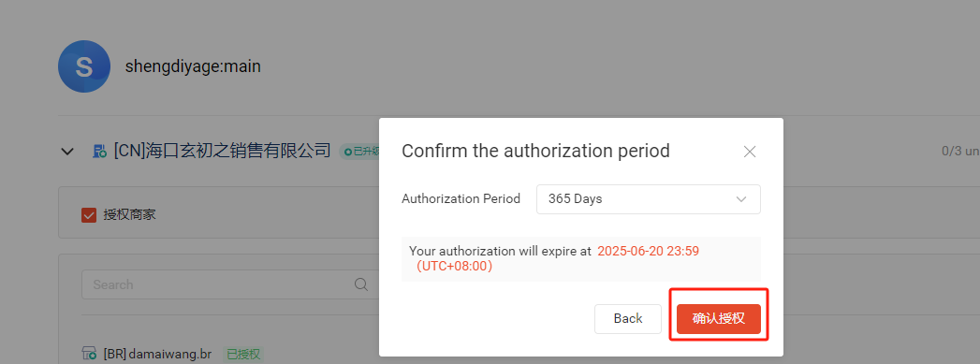980x364 pixels.
Task: Click the 授权商家 checkbox label
Action: tap(129, 215)
